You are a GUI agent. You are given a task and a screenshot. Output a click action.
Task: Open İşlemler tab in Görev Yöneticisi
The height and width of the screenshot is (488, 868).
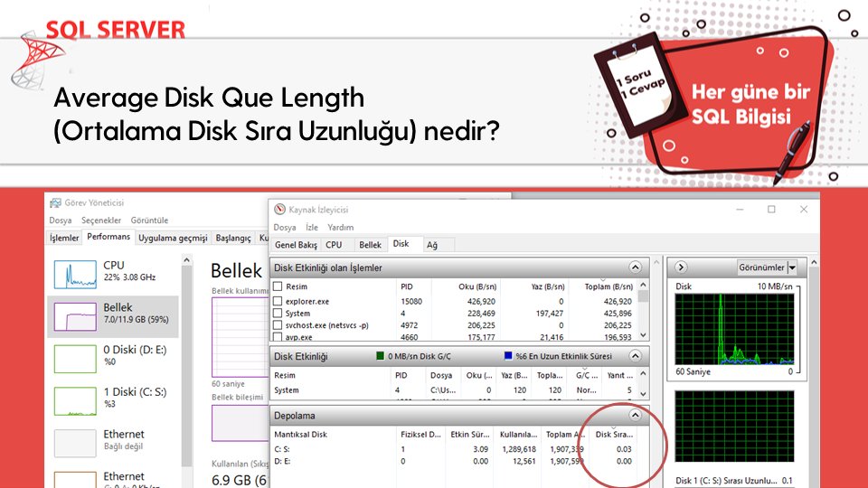[x=64, y=238]
